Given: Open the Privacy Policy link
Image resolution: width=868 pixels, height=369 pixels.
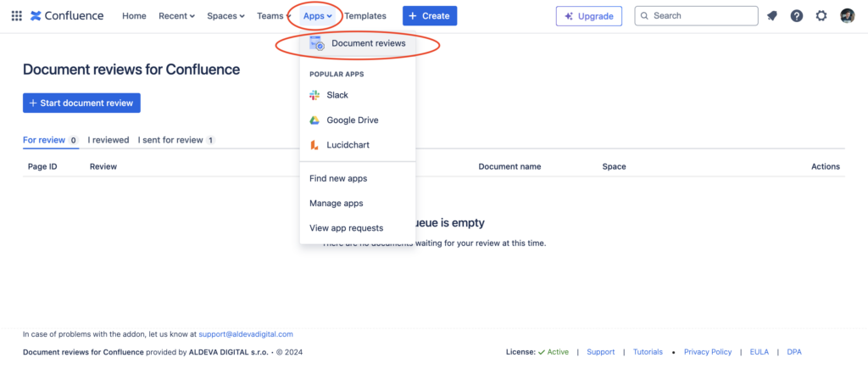Looking at the screenshot, I should pos(708,352).
